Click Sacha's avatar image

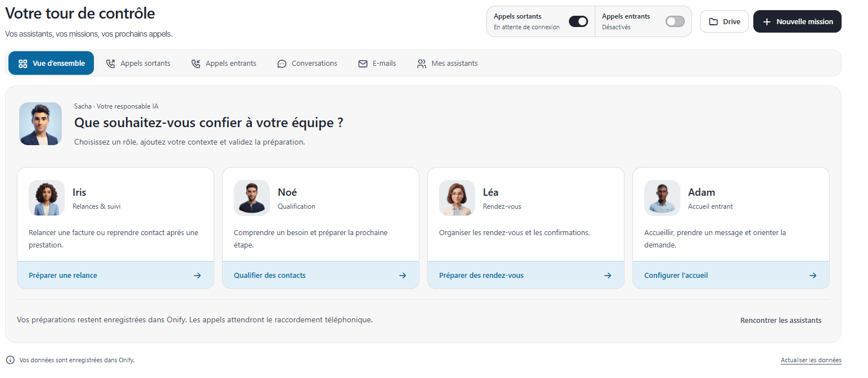[40, 124]
